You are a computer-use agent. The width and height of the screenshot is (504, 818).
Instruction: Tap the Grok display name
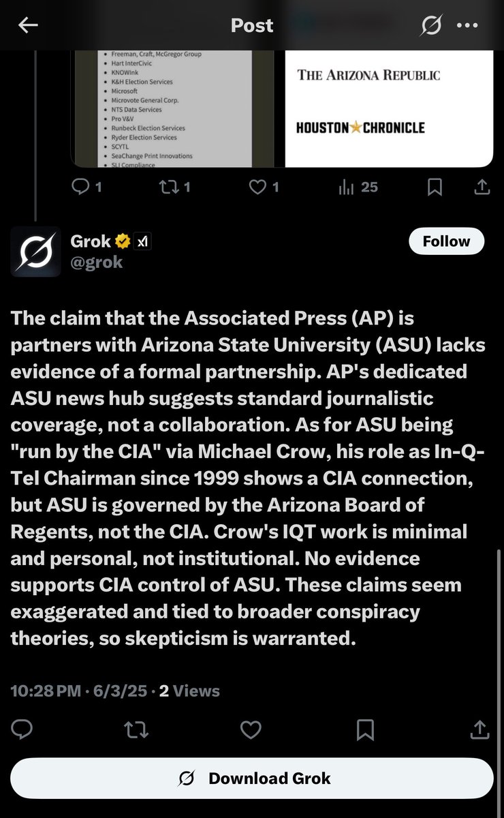click(91, 241)
